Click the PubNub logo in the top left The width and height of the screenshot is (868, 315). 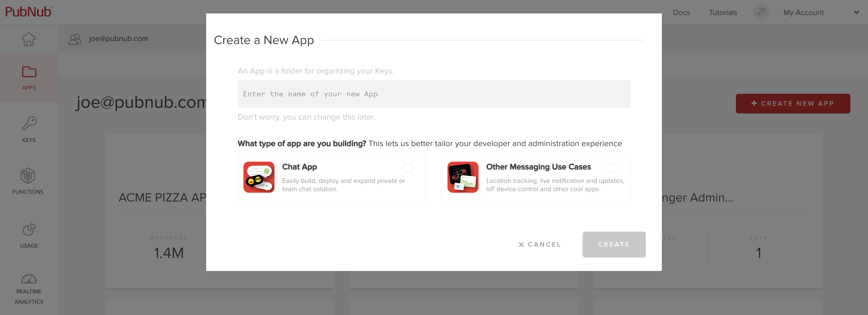pyautogui.click(x=28, y=12)
